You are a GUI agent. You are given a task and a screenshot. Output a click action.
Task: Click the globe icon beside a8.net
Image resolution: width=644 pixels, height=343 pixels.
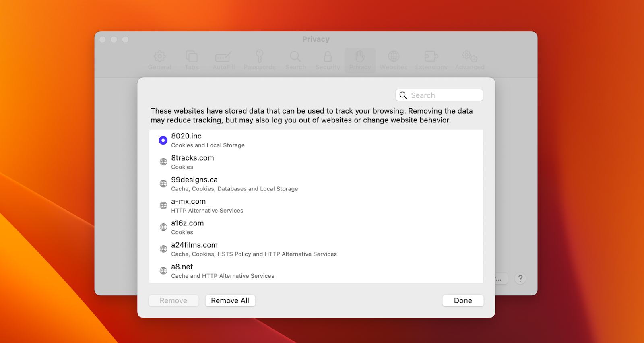[x=163, y=271]
